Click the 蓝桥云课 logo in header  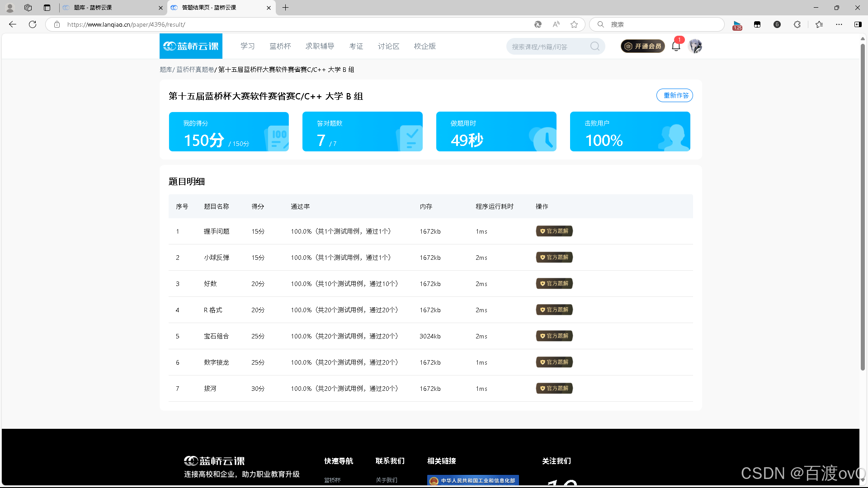[x=191, y=46]
